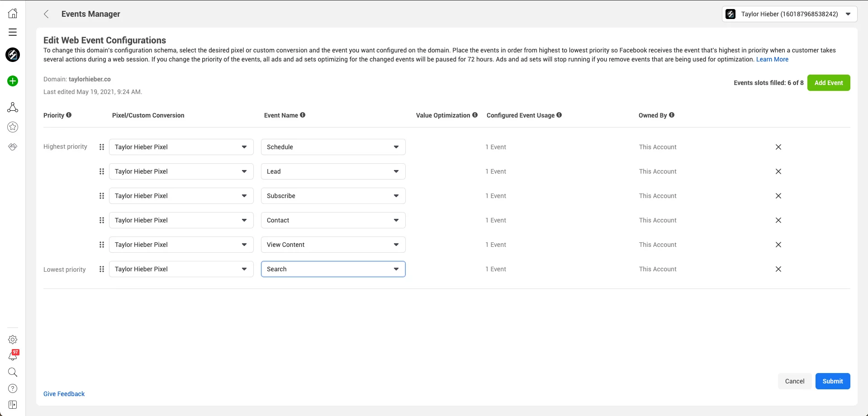Open the settings gear icon
This screenshot has width=868, height=416.
pos(13,340)
